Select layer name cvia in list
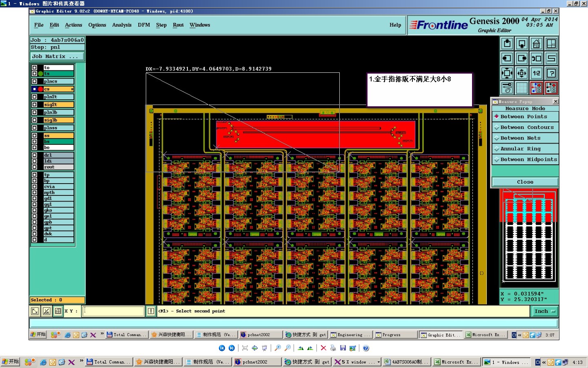 [x=58, y=186]
